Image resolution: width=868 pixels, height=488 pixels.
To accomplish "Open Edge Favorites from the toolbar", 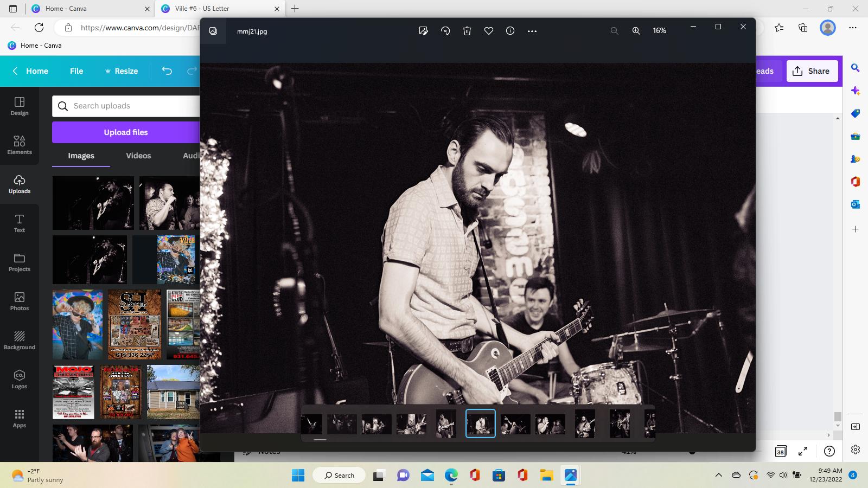I will click(x=779, y=28).
